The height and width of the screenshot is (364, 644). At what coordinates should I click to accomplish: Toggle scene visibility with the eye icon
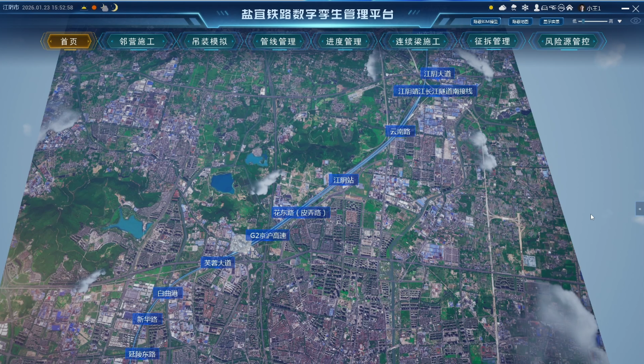636,20
